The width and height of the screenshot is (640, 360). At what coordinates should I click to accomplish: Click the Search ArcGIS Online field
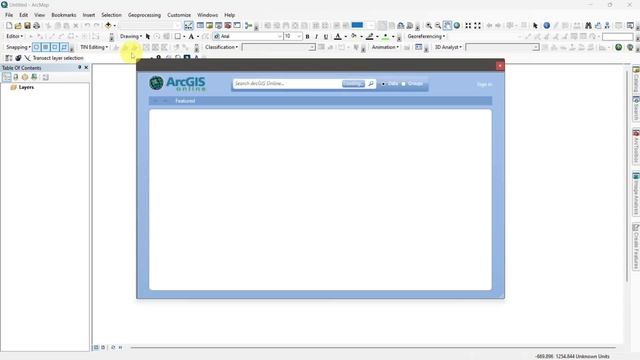[287, 84]
